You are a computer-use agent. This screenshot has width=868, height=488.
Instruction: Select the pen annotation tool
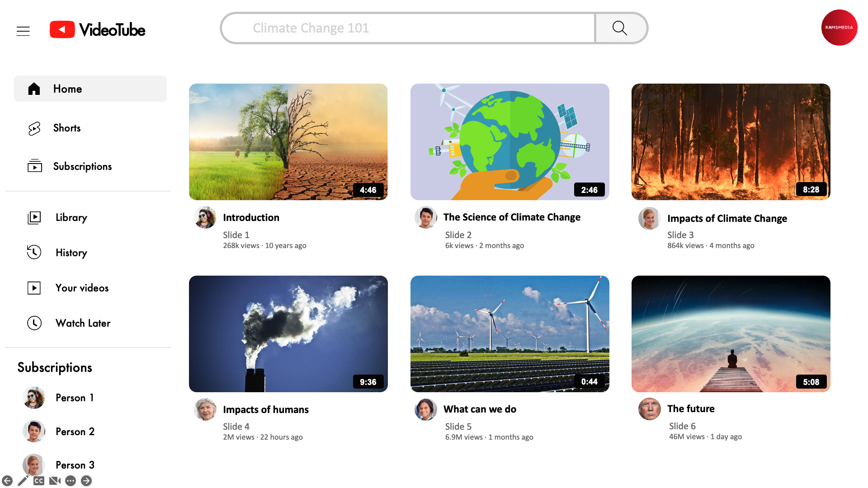23,481
